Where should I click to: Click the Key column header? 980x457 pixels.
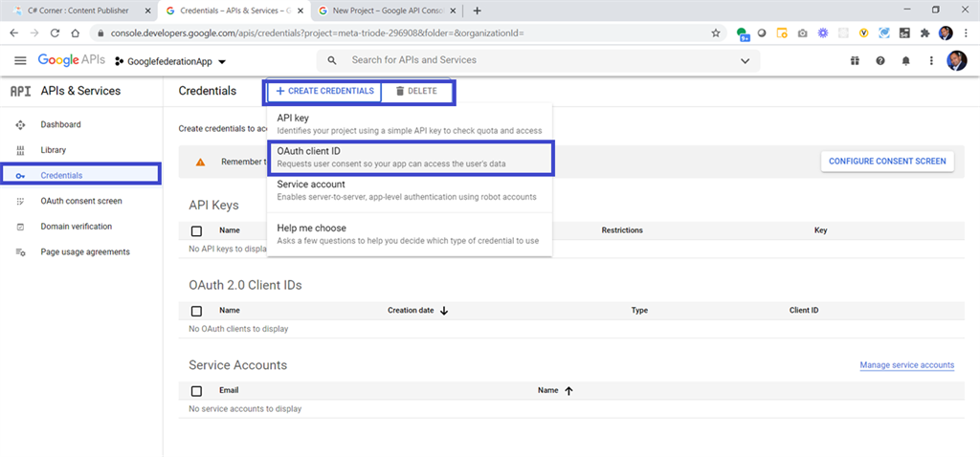click(820, 230)
